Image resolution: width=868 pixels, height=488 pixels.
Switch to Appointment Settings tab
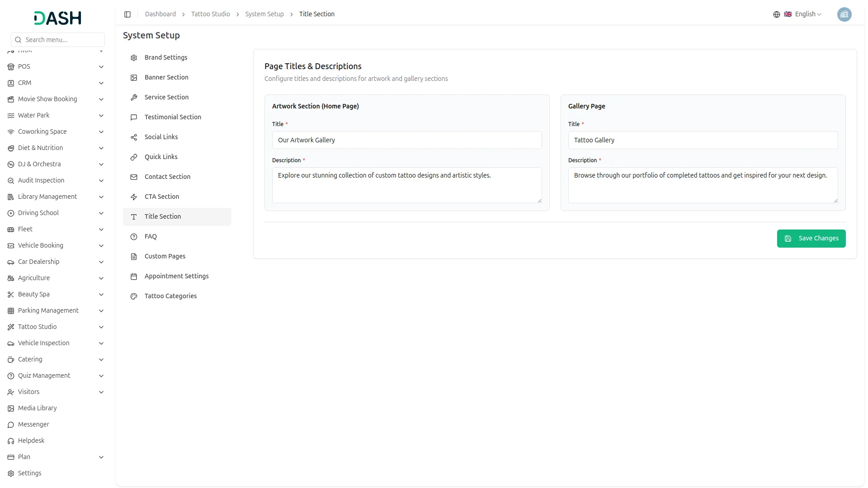pos(176,276)
